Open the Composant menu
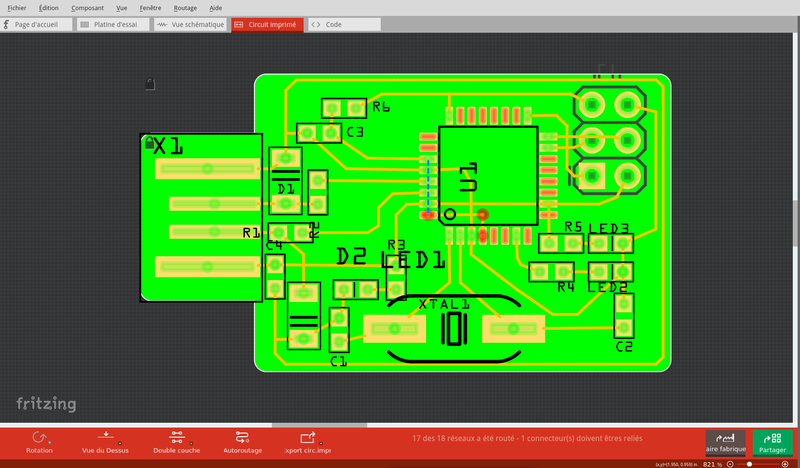This screenshot has height=468, width=800. tap(87, 7)
